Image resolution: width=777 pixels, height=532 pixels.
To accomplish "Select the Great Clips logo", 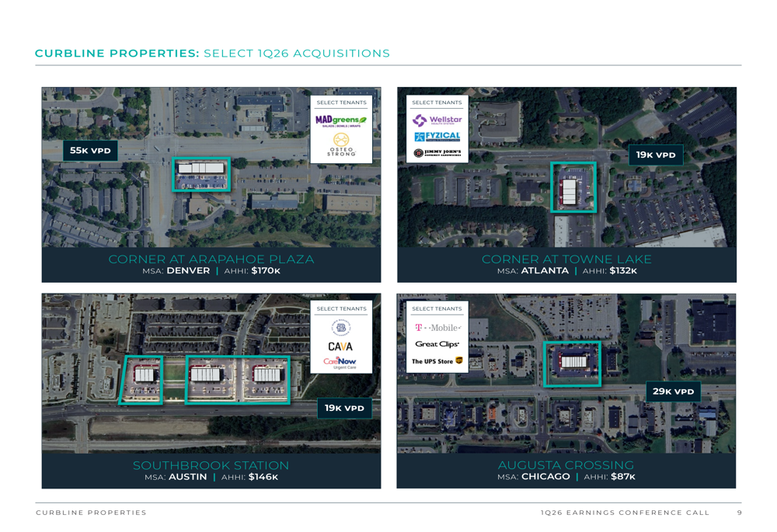I will (437, 344).
